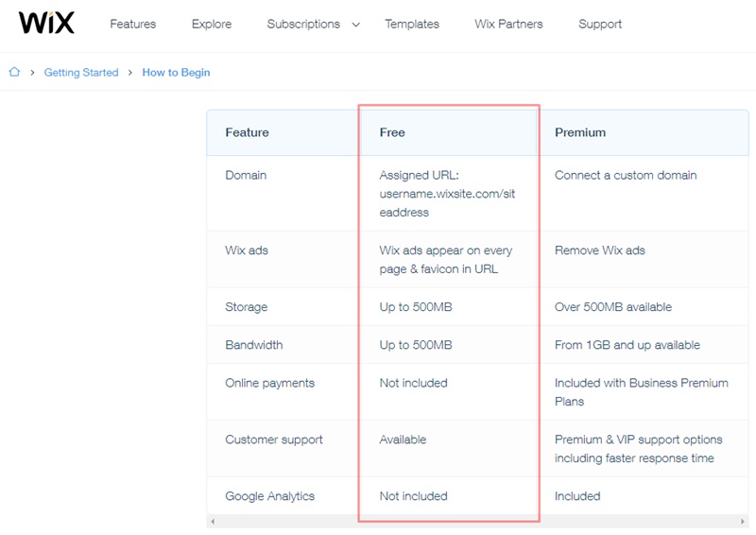Image resolution: width=756 pixels, height=535 pixels.
Task: Open the Explore menu item
Action: [212, 25]
